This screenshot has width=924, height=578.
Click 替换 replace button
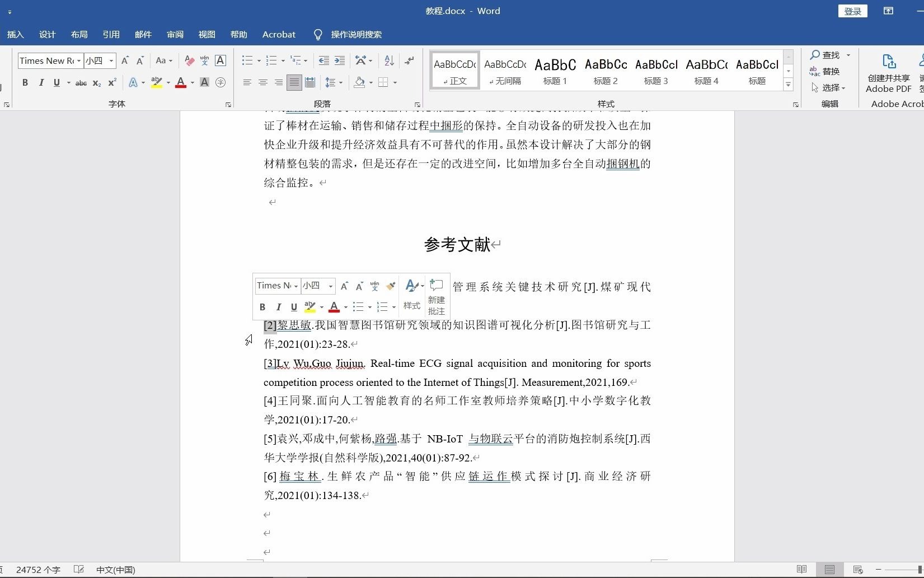point(825,71)
